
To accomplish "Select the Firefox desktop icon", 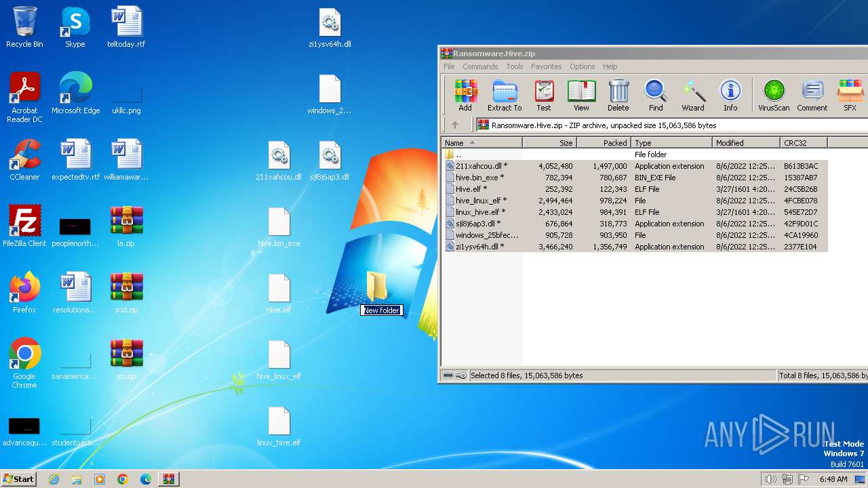I will pyautogui.click(x=24, y=293).
